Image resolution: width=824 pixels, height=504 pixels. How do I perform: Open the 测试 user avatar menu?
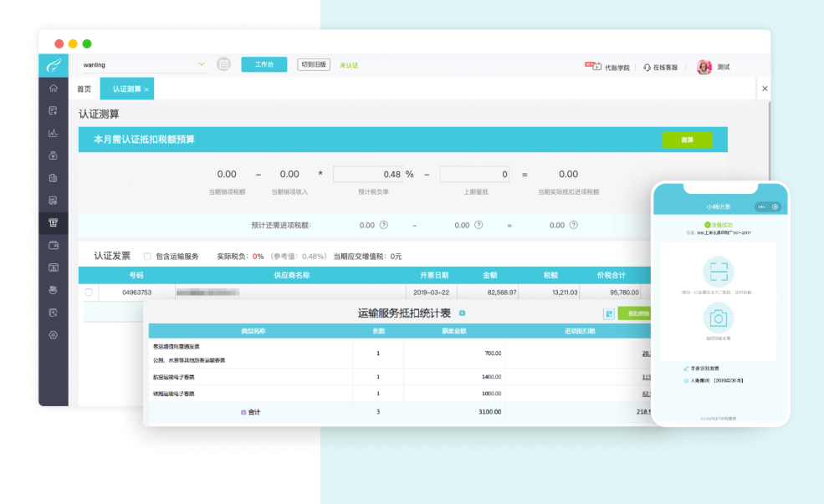click(x=704, y=67)
